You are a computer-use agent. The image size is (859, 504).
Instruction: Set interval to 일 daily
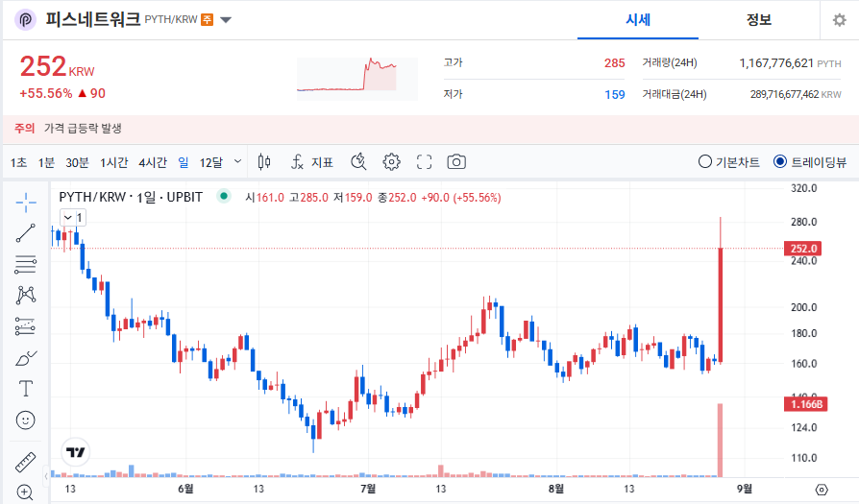click(x=184, y=162)
